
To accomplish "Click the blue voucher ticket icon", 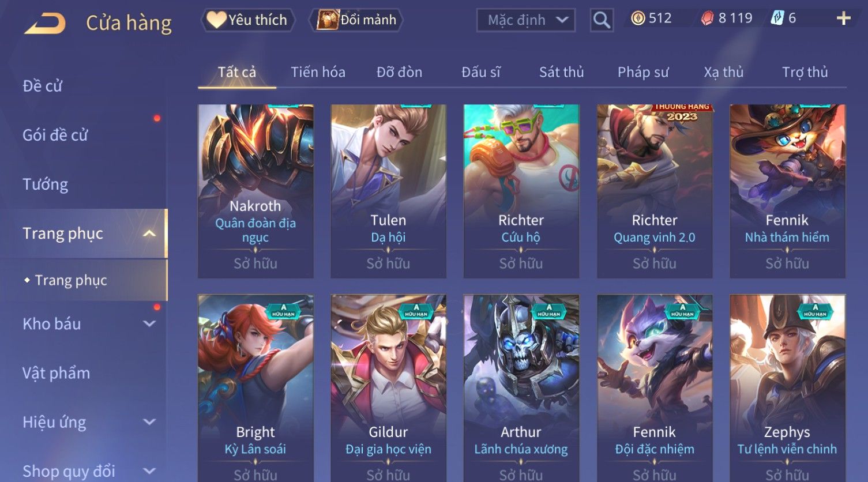I will tap(777, 18).
